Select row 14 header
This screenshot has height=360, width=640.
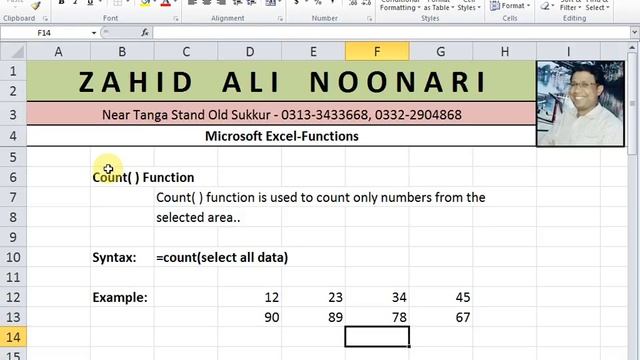13,337
